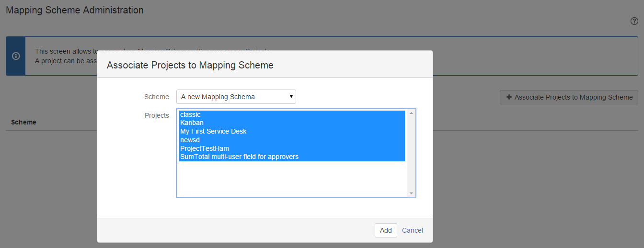The image size is (644, 248).
Task: Select the classic project
Action: click(190, 114)
